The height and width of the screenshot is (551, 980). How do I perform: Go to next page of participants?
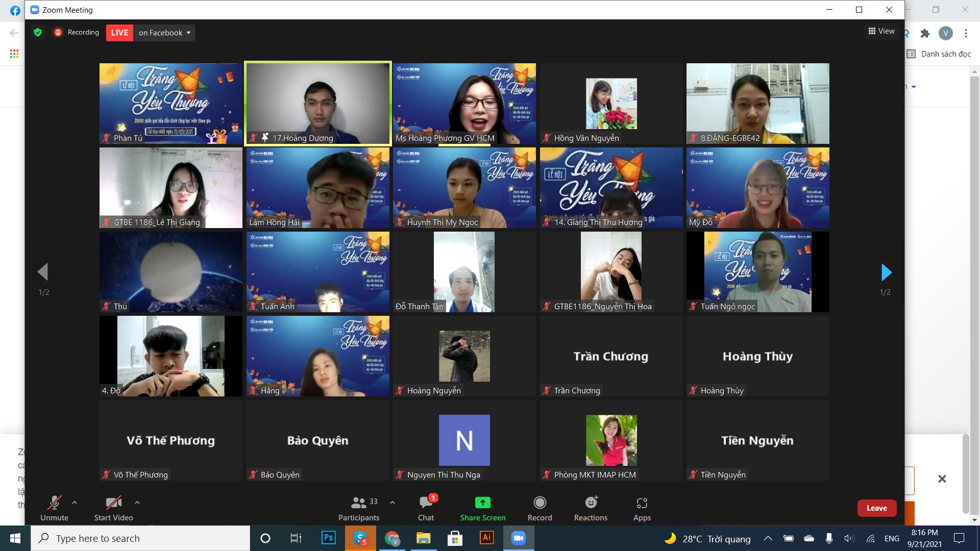click(x=886, y=272)
